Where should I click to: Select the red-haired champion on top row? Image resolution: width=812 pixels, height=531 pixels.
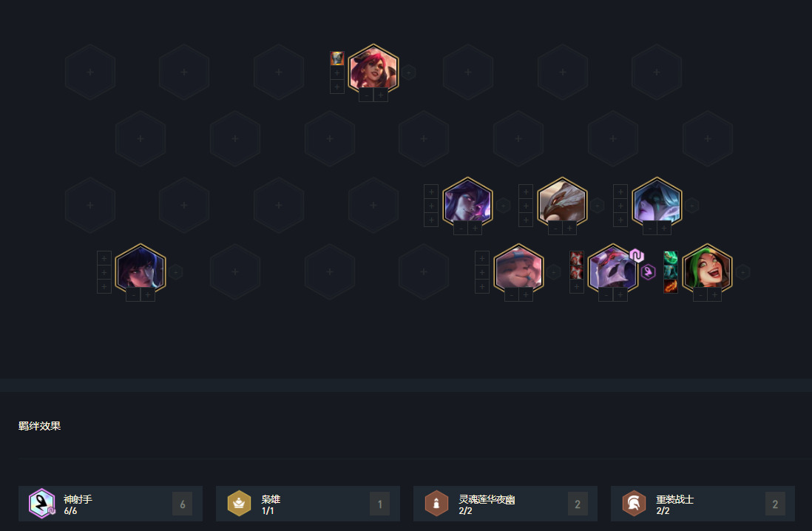tap(373, 70)
